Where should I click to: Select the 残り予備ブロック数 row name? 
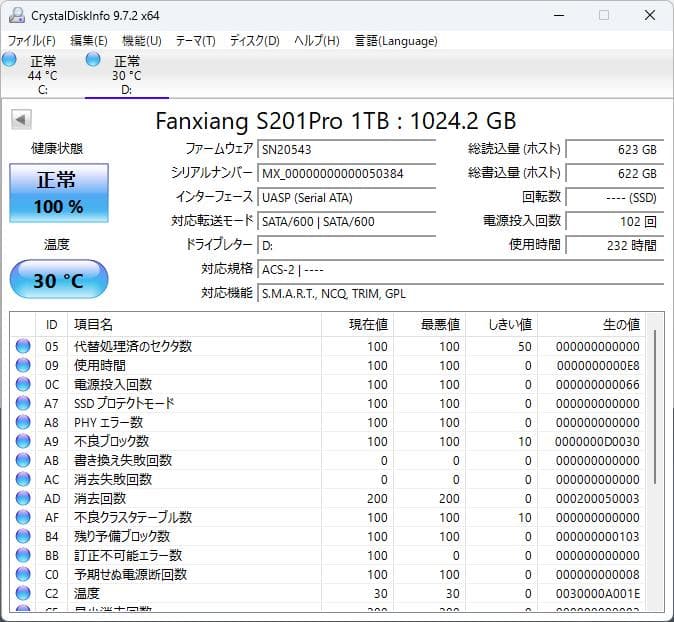122,536
